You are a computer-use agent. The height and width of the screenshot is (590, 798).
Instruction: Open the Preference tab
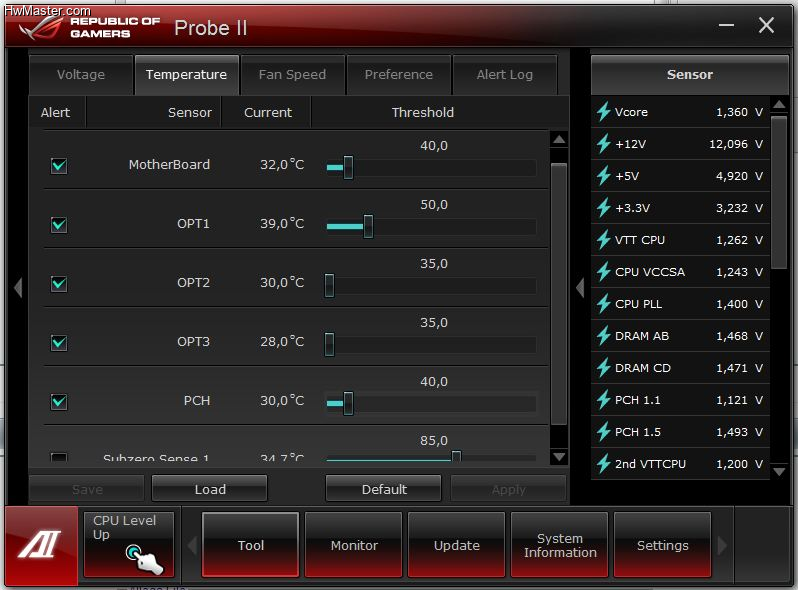click(398, 75)
